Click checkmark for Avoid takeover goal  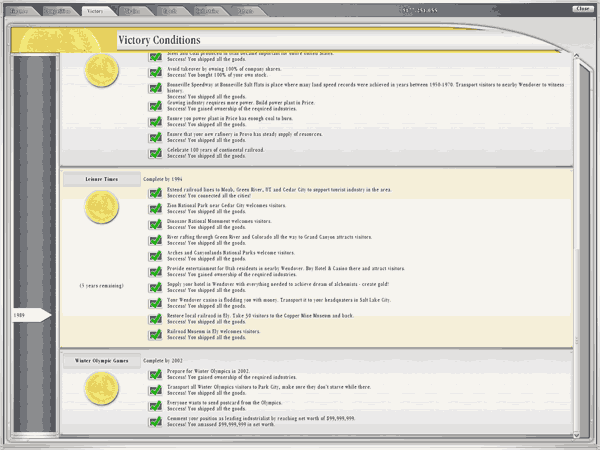[155, 72]
